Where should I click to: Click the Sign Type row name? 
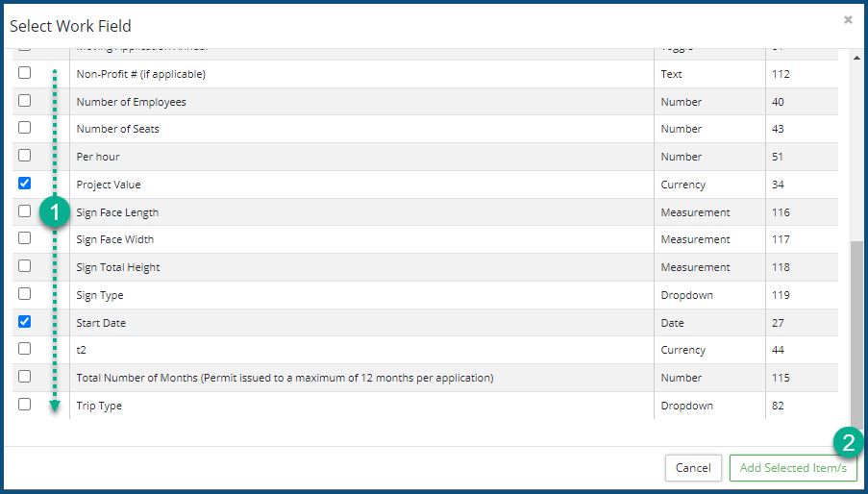[100, 295]
